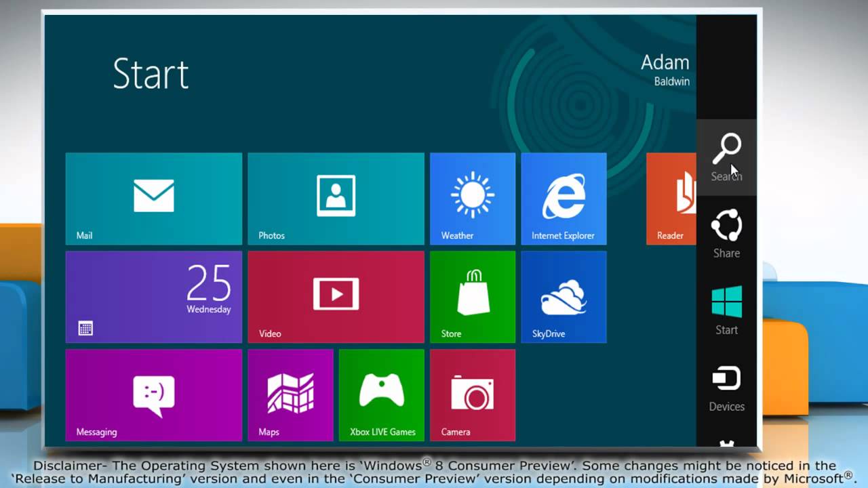Launch Xbox LIVE Games tile

coord(382,395)
